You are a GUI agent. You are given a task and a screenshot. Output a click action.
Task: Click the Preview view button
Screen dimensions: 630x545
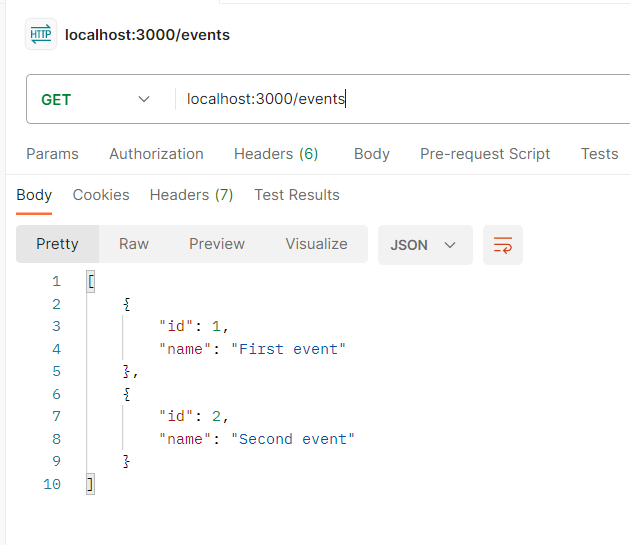(217, 244)
